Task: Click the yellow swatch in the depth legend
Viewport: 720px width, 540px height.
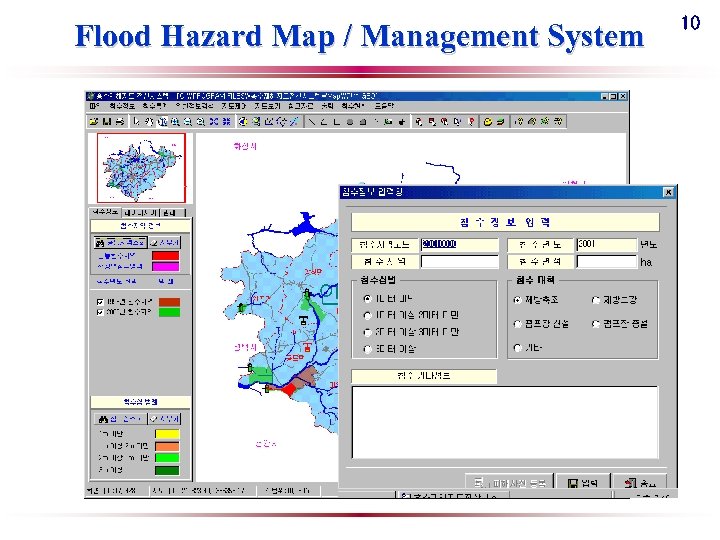Action: pyautogui.click(x=167, y=434)
